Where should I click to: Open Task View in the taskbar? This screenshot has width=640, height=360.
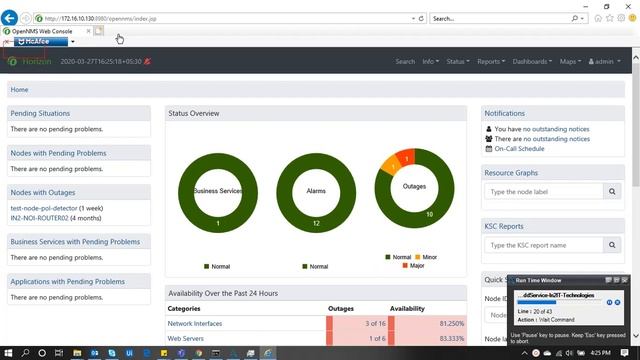(59, 353)
